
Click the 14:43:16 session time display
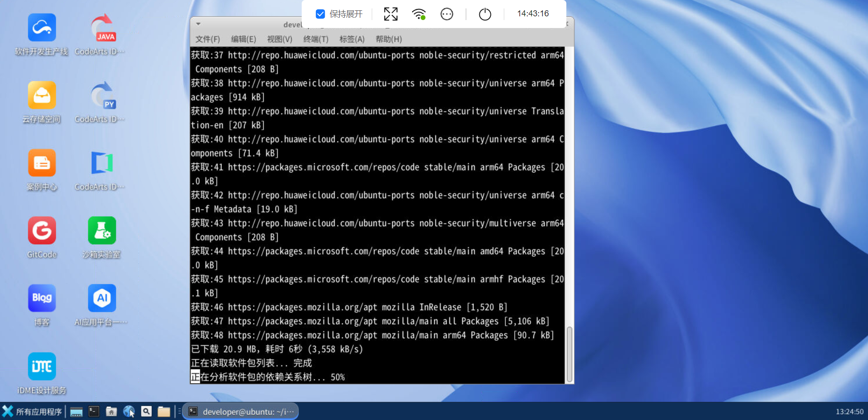pos(533,14)
